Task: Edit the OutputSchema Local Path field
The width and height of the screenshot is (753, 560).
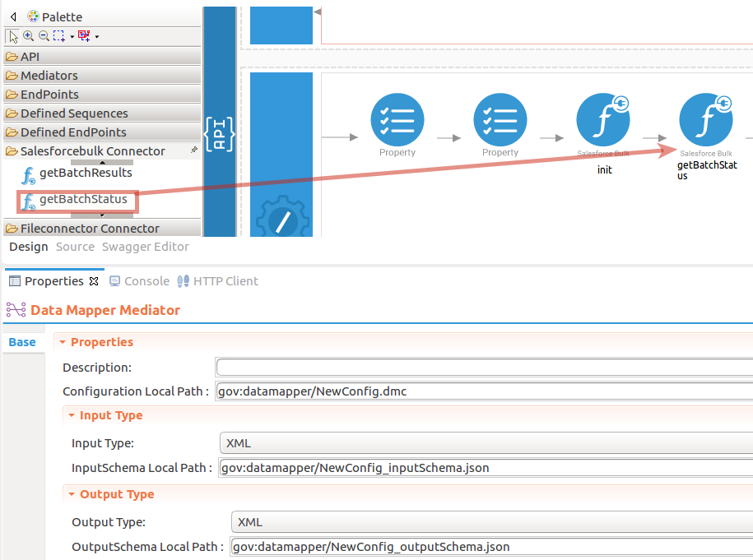Action: click(x=492, y=547)
